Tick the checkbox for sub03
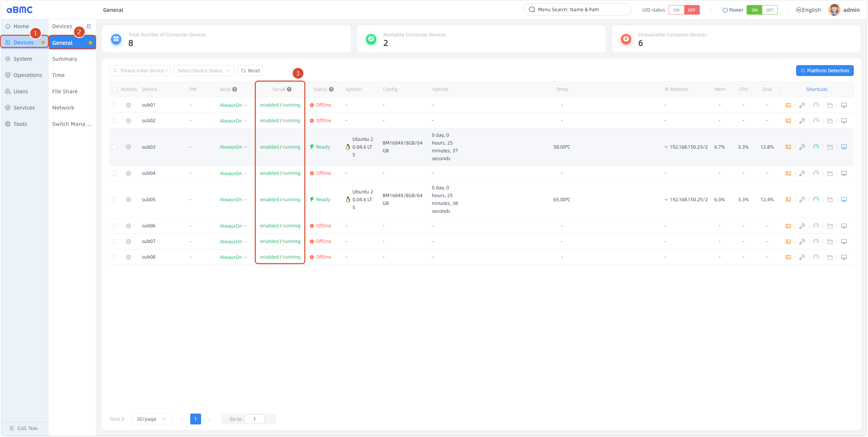 coord(114,147)
